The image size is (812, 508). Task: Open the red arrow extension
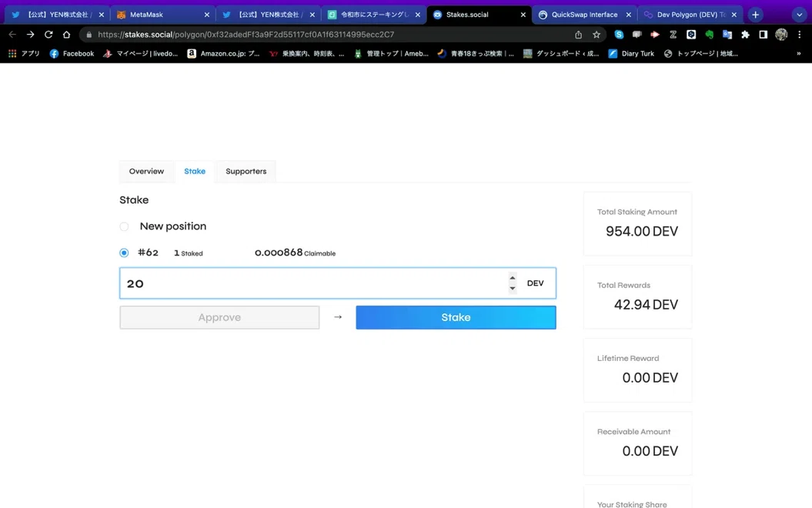coord(655,35)
